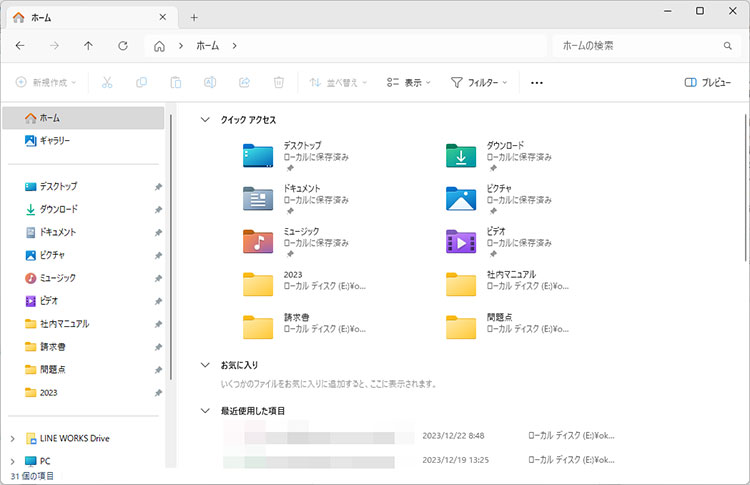Toggle the プレビュー preview pane
Viewport: 750px width, 485px height.
pos(707,83)
